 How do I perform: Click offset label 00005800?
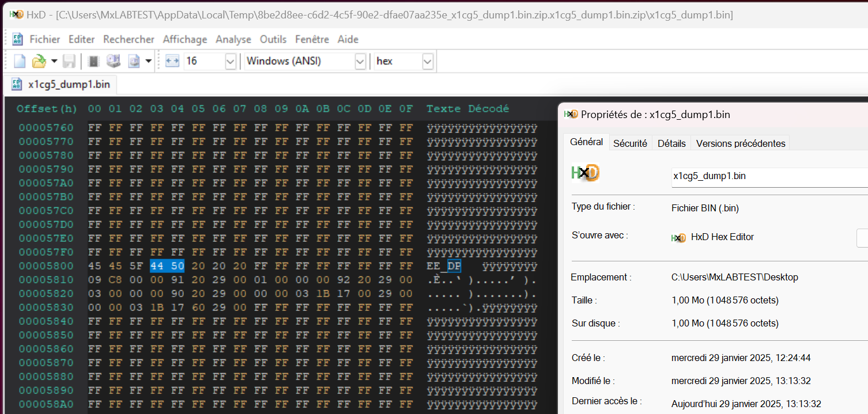46,266
